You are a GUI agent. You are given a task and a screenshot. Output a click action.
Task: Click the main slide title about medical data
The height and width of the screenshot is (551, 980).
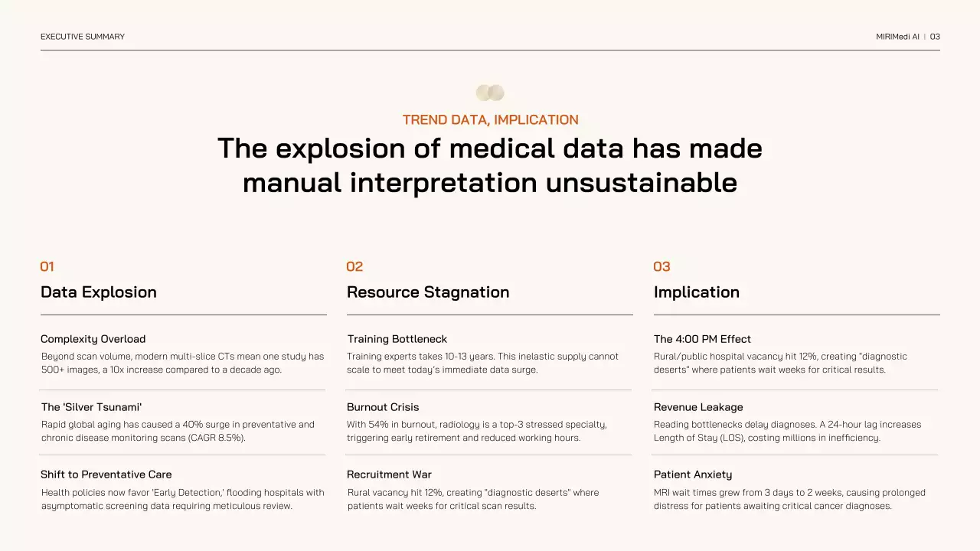pyautogui.click(x=490, y=165)
